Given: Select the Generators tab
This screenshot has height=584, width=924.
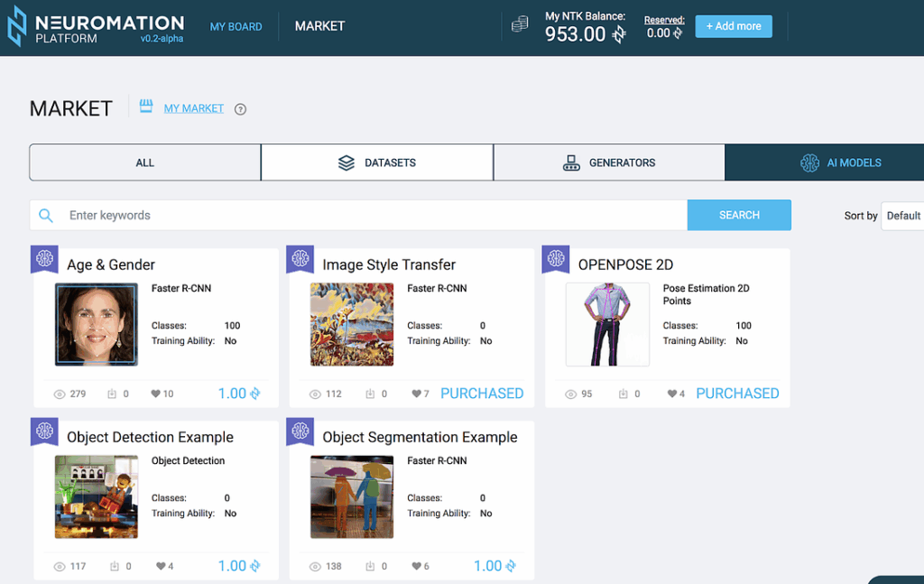Looking at the screenshot, I should (609, 162).
